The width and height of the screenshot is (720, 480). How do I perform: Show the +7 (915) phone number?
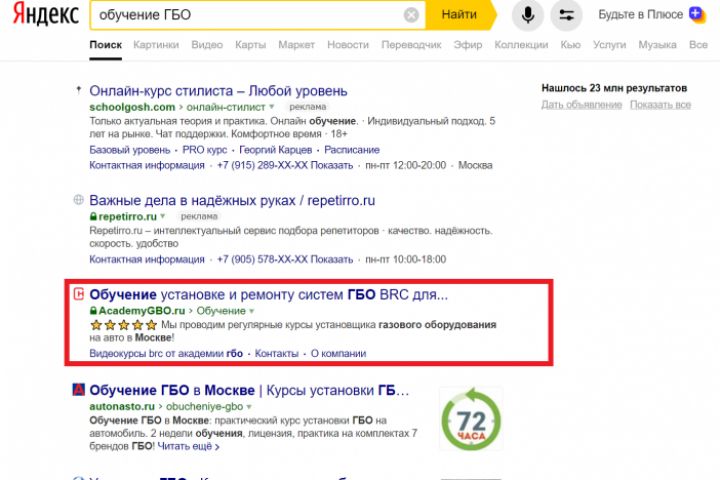tap(285, 165)
